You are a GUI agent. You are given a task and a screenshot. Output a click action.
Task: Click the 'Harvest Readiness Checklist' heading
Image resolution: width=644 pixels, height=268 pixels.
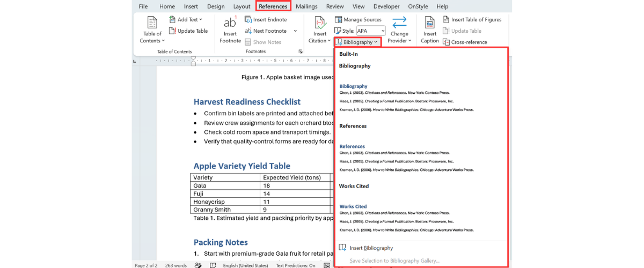(x=247, y=102)
